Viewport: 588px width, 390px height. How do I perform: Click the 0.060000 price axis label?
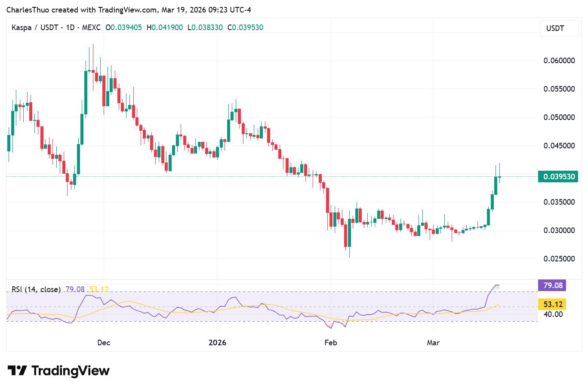pyautogui.click(x=559, y=61)
